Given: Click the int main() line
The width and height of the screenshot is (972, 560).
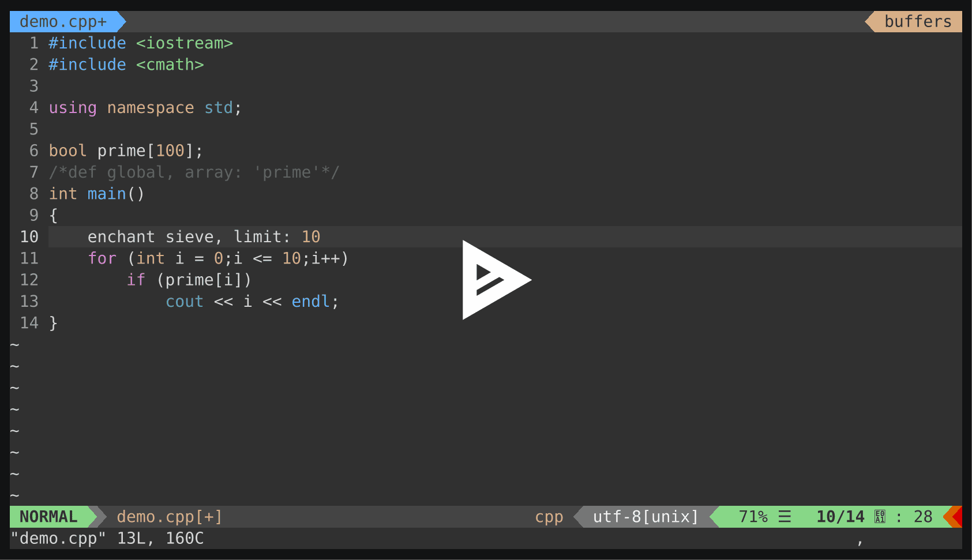Looking at the screenshot, I should (96, 194).
